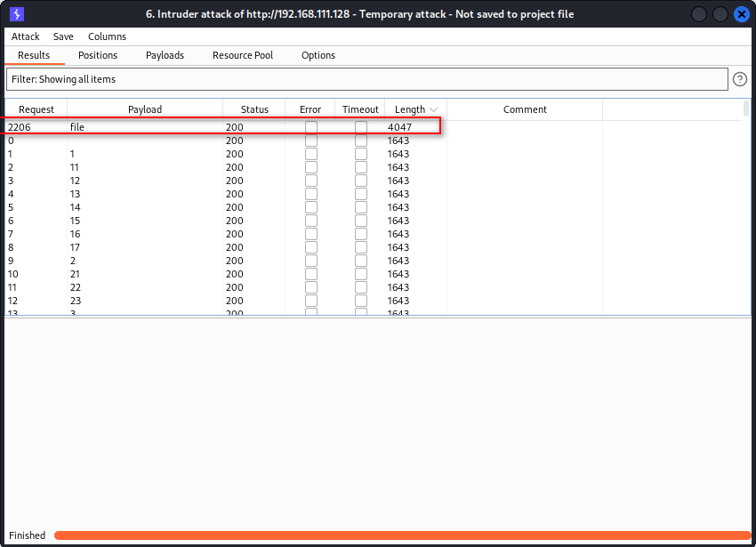Click request number 0 cell
Viewport: 756px width, 547px height.
11,141
